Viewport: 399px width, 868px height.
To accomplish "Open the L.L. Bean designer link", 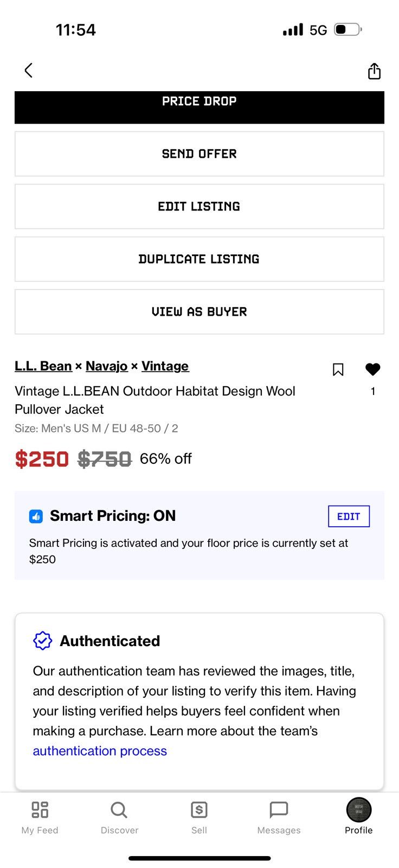I will click(x=43, y=366).
